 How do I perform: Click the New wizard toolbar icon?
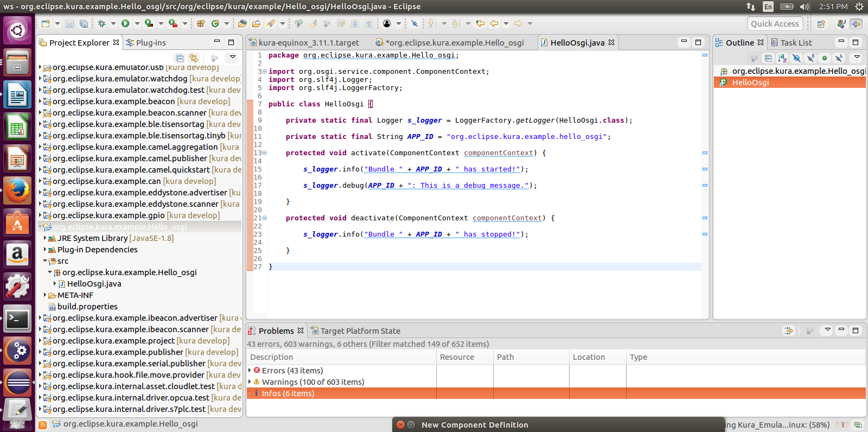pyautogui.click(x=46, y=23)
